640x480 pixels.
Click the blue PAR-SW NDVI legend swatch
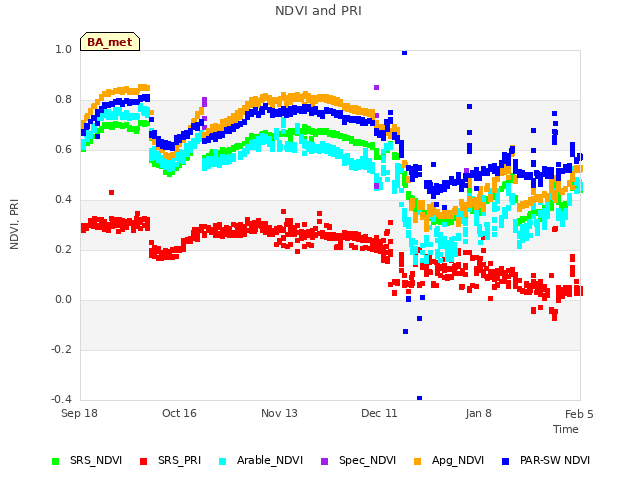pos(506,461)
